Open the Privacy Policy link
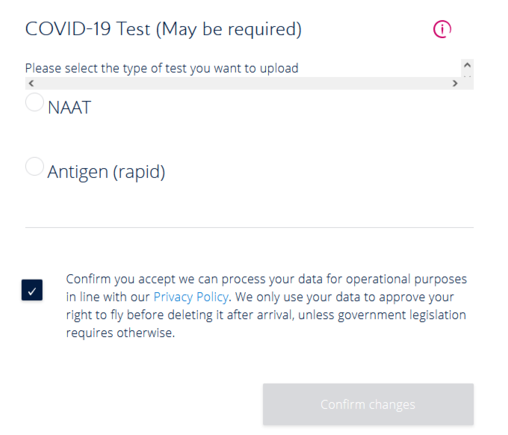This screenshot has height=435, width=508. point(191,297)
